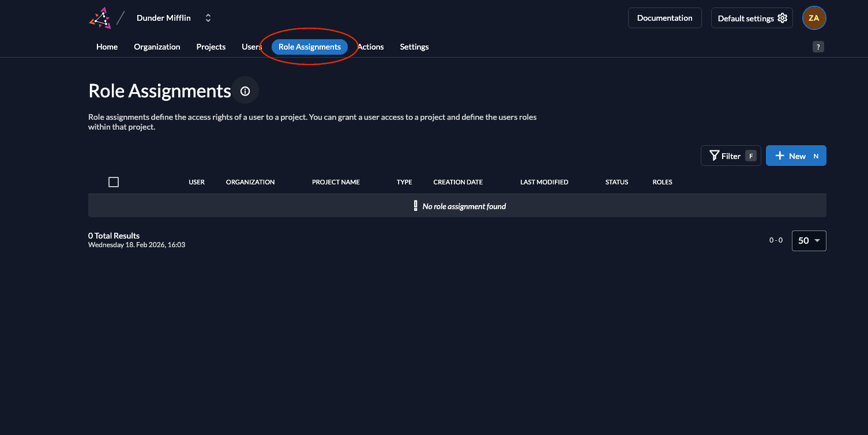Image resolution: width=868 pixels, height=435 pixels.
Task: Click the Documentation button
Action: click(x=664, y=18)
